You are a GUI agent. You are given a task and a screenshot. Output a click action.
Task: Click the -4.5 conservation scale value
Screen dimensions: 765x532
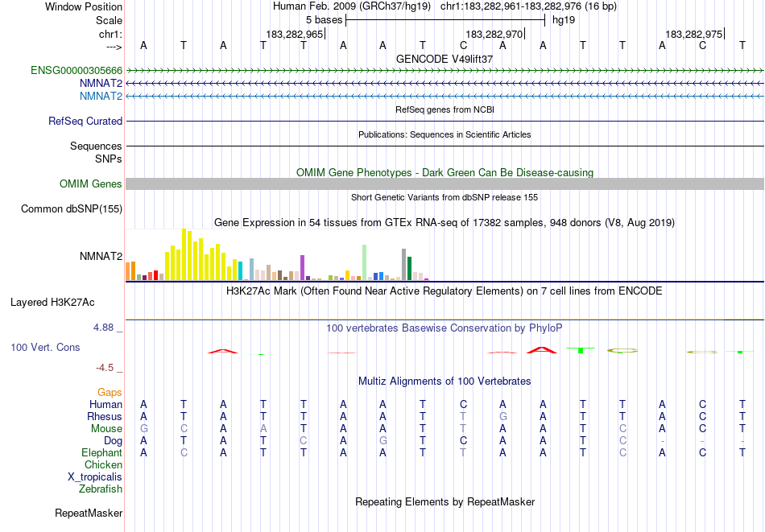[105, 368]
